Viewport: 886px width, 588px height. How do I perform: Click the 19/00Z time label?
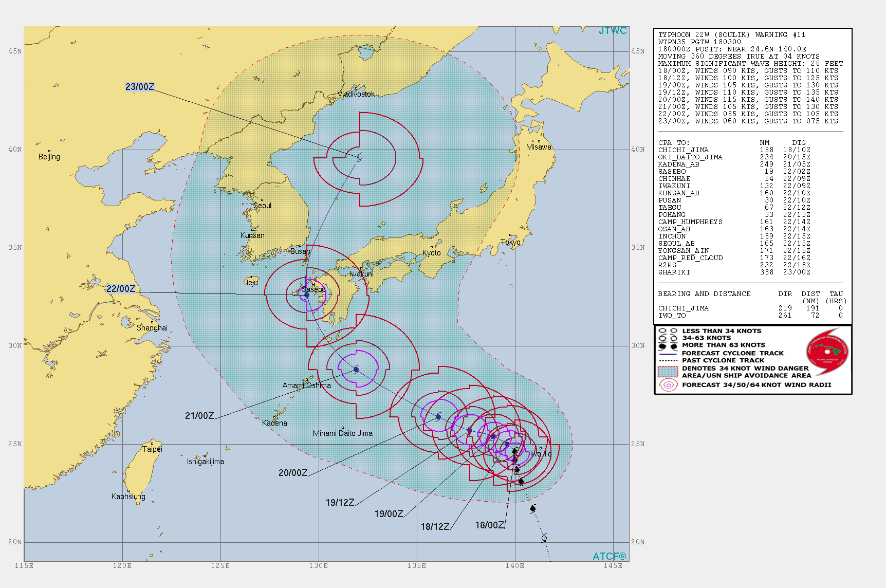(389, 514)
